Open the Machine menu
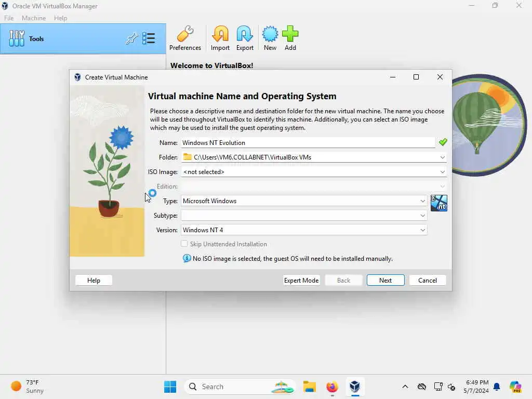The image size is (532, 399). [34, 18]
